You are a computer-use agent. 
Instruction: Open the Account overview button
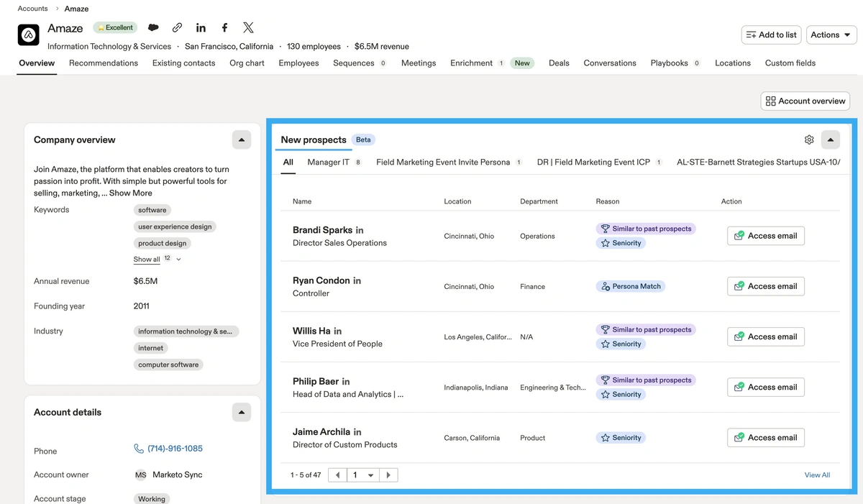(805, 101)
